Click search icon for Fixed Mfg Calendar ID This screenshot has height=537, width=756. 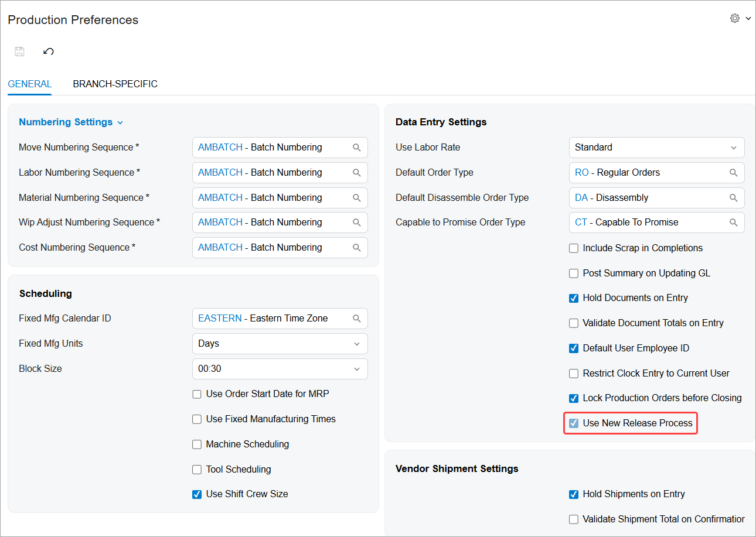356,319
